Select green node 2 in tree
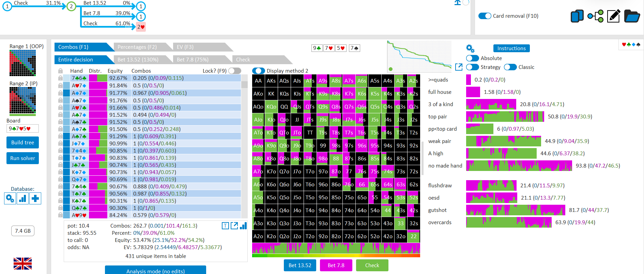Image resolution: width=644 pixels, height=274 pixels. (x=71, y=6)
